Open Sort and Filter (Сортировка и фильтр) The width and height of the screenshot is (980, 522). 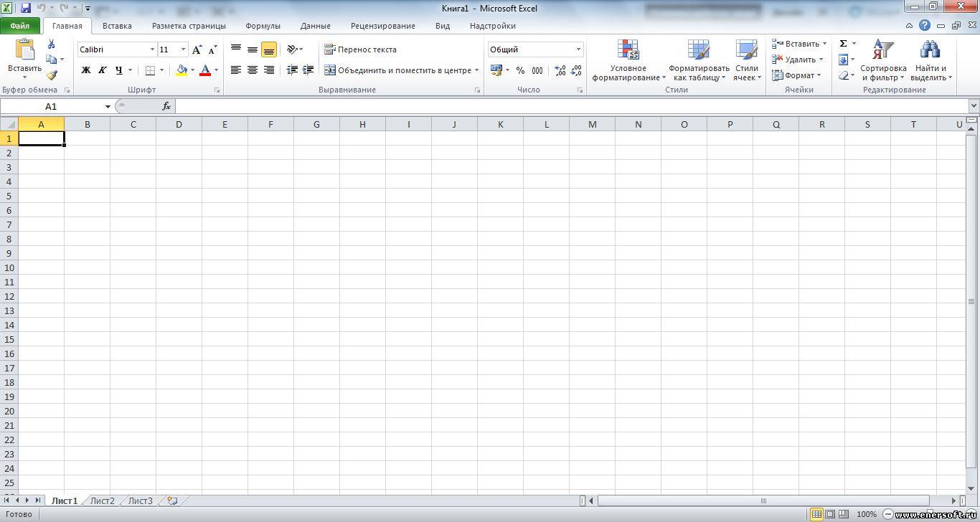pos(883,60)
